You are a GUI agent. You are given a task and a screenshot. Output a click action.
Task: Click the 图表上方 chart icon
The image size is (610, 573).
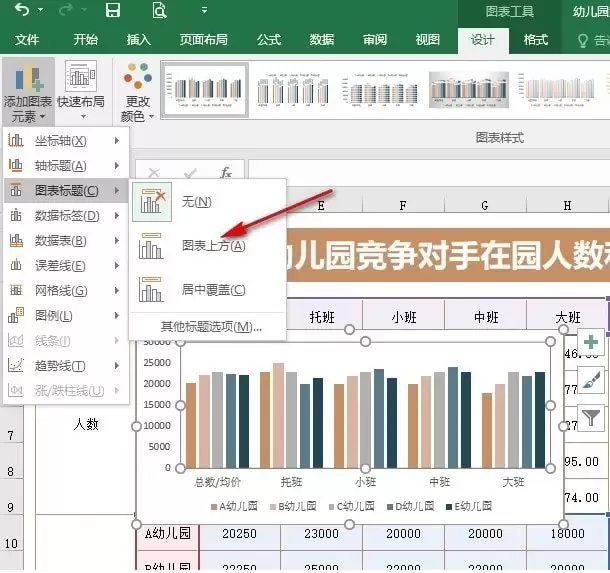coord(151,246)
